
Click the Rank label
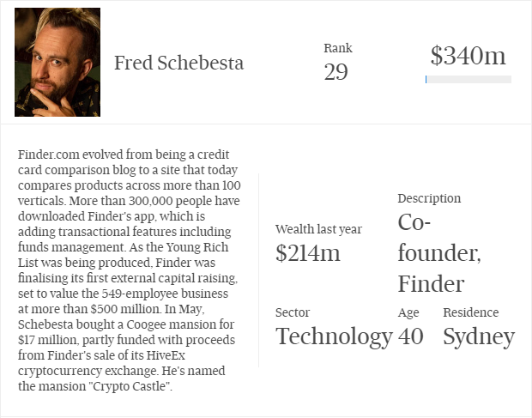[337, 48]
